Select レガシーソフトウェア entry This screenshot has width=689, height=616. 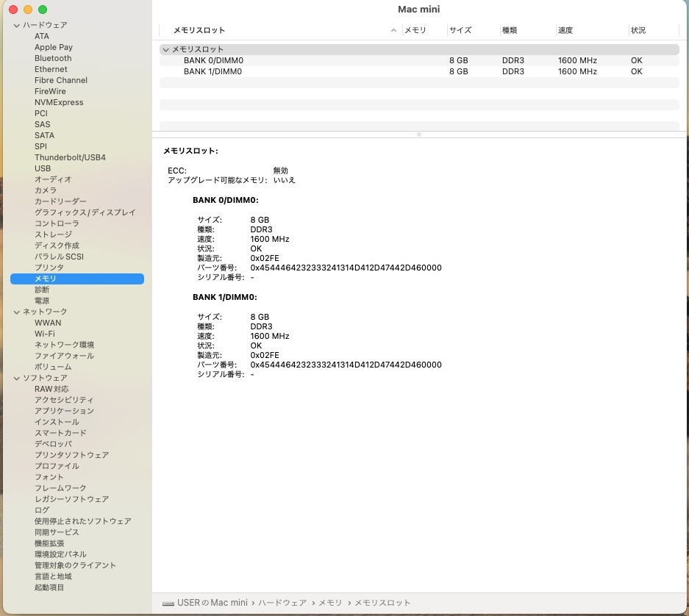pyautogui.click(x=71, y=499)
